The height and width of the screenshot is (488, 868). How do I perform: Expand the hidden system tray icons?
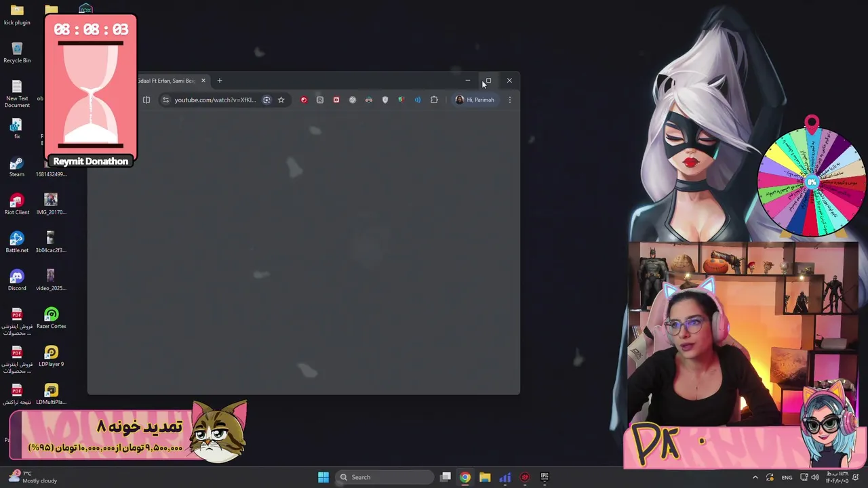(755, 477)
